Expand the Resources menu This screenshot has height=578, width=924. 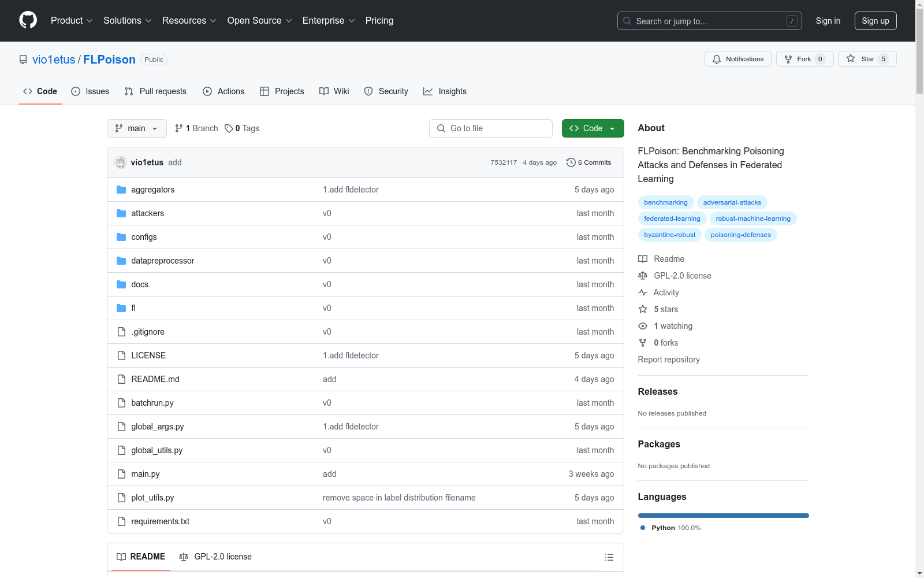189,21
